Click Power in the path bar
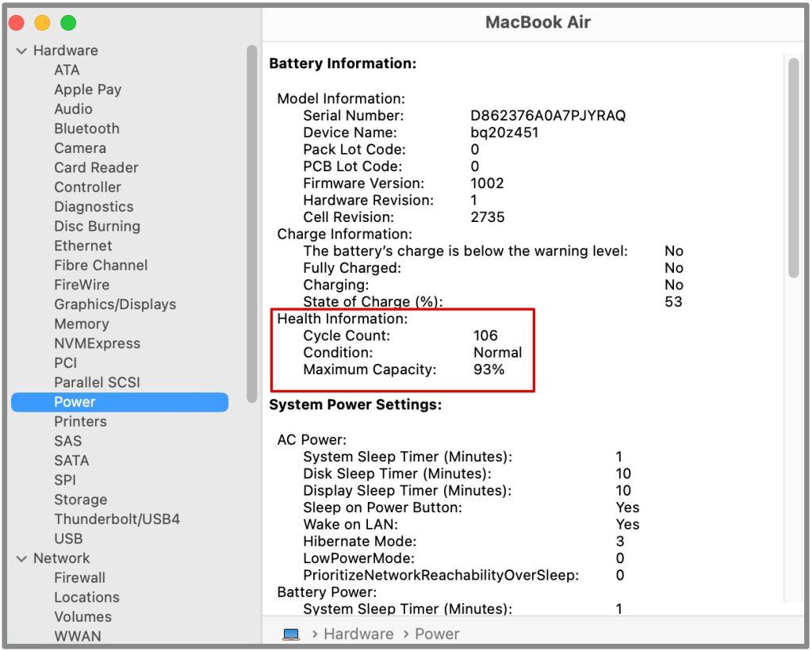Screen dimensions: 812x651 coord(437,634)
